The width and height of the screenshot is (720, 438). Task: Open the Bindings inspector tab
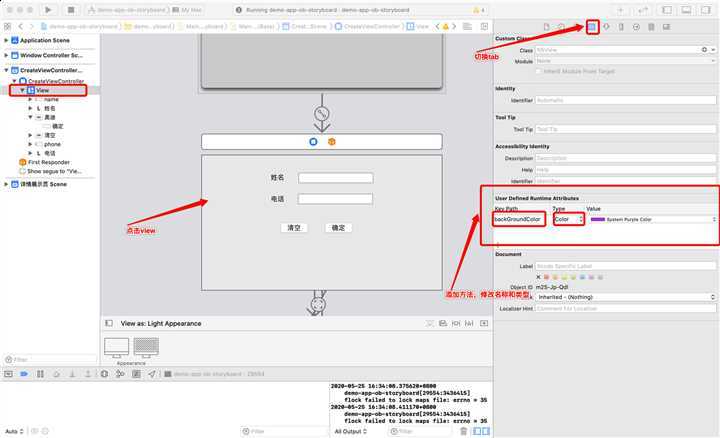point(651,27)
